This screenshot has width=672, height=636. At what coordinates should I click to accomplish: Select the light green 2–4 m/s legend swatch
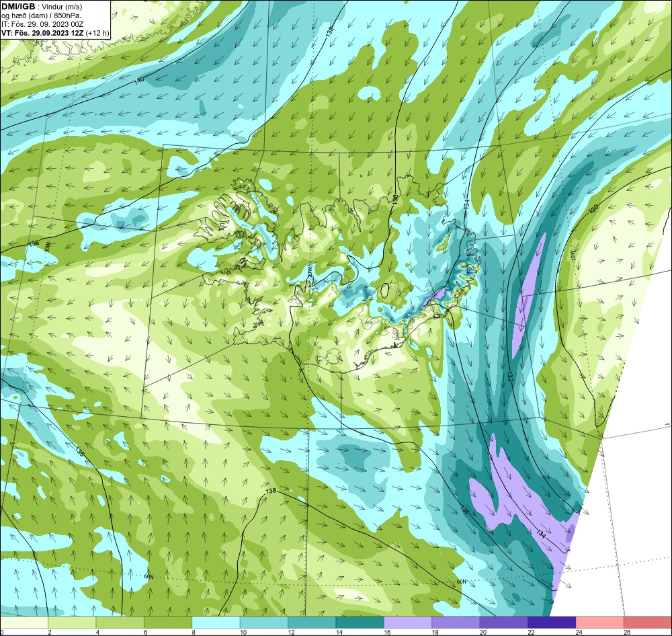point(72,623)
